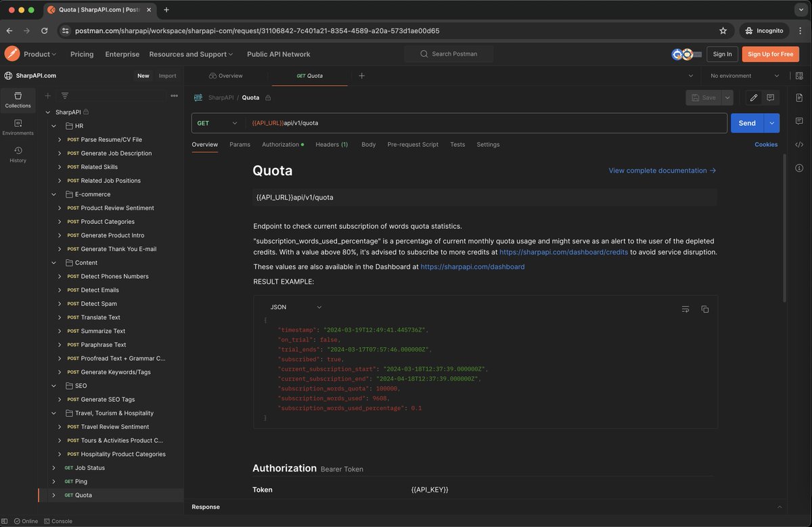Open the Send button dropdown arrow
812x527 pixels.
point(772,123)
